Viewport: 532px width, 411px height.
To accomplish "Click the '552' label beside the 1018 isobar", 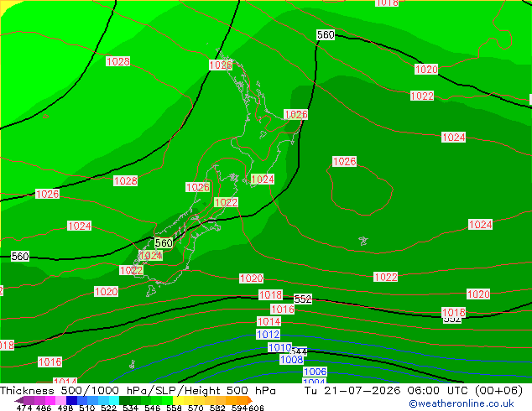I will pyautogui.click(x=303, y=299).
